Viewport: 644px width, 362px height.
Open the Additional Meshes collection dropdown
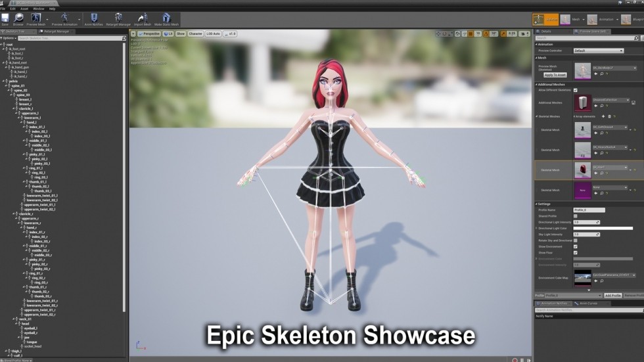coord(611,100)
